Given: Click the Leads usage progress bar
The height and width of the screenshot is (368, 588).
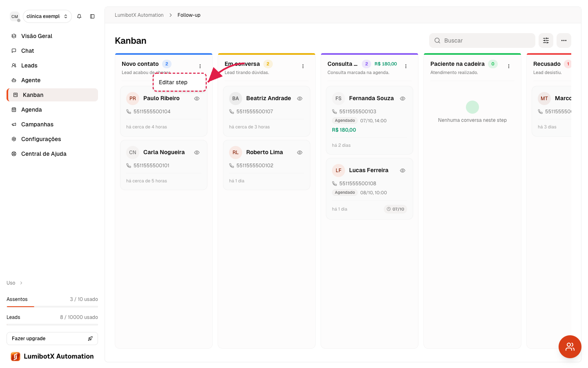Looking at the screenshot, I should [52, 324].
